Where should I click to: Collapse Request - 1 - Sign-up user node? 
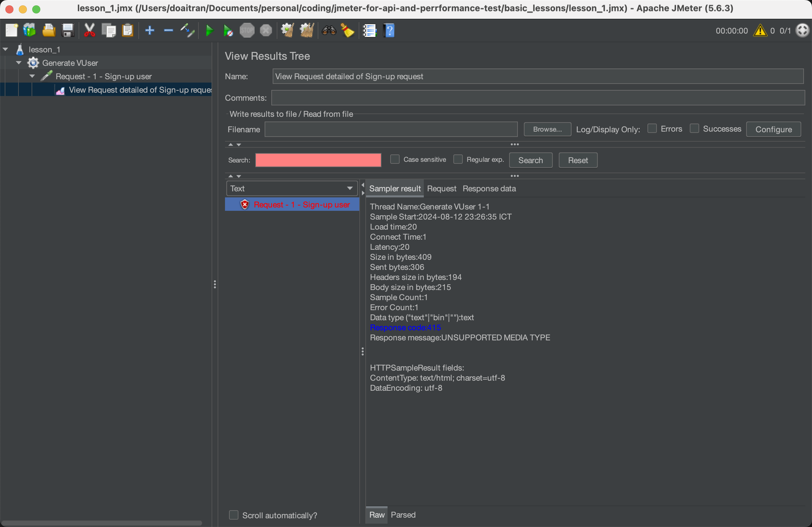click(32, 76)
